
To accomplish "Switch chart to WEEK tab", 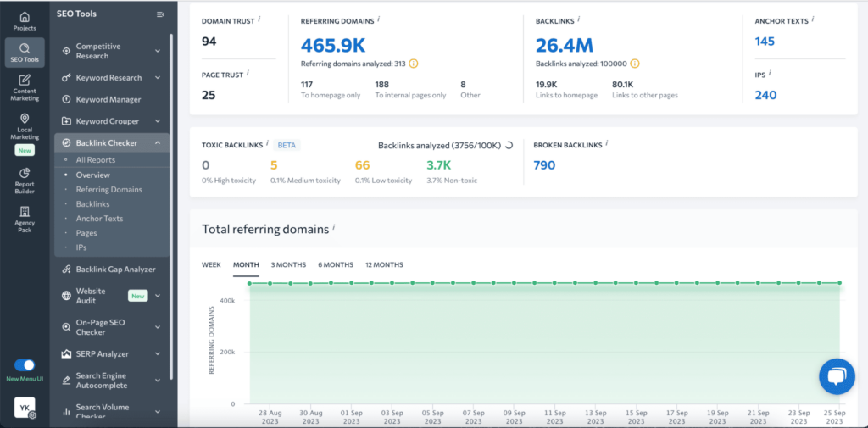I will coord(211,264).
